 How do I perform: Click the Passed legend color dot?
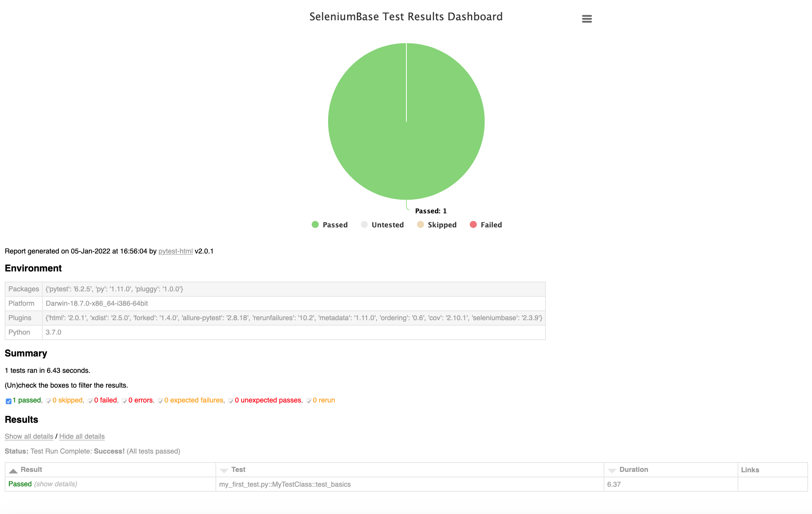(314, 225)
